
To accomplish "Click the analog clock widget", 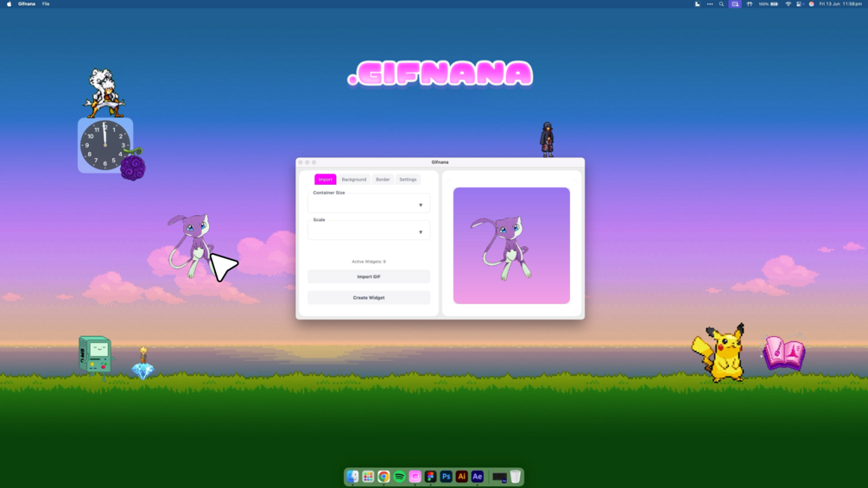I will (105, 145).
